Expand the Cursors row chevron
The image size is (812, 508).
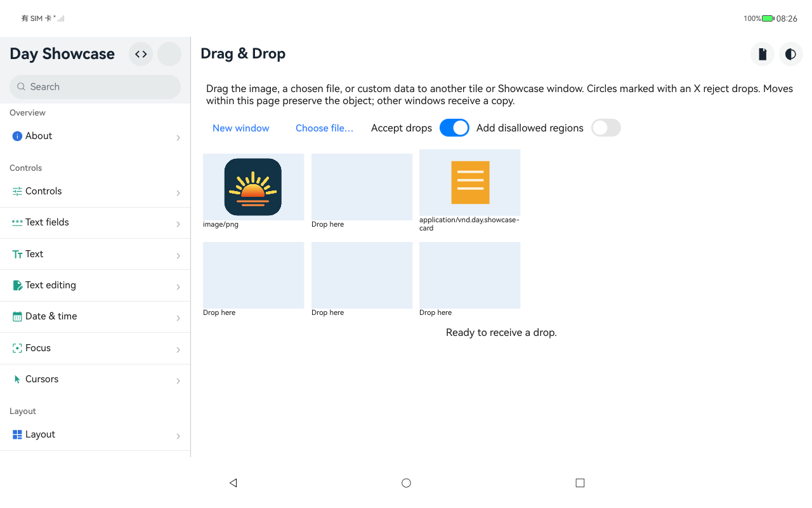pyautogui.click(x=178, y=380)
